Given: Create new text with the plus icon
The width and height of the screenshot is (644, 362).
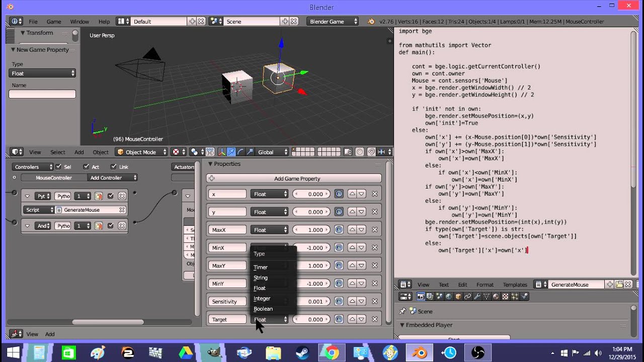Looking at the screenshot, I should (610, 285).
